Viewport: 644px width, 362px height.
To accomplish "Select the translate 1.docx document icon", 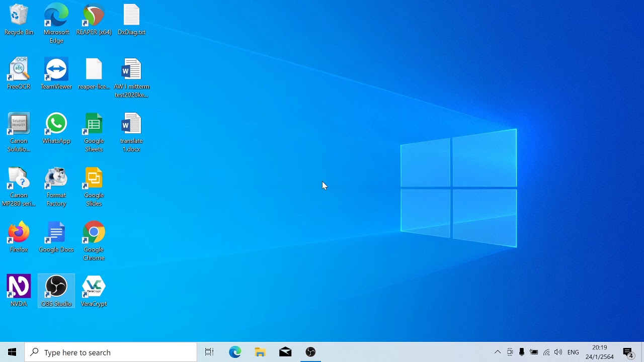I will pos(131,132).
